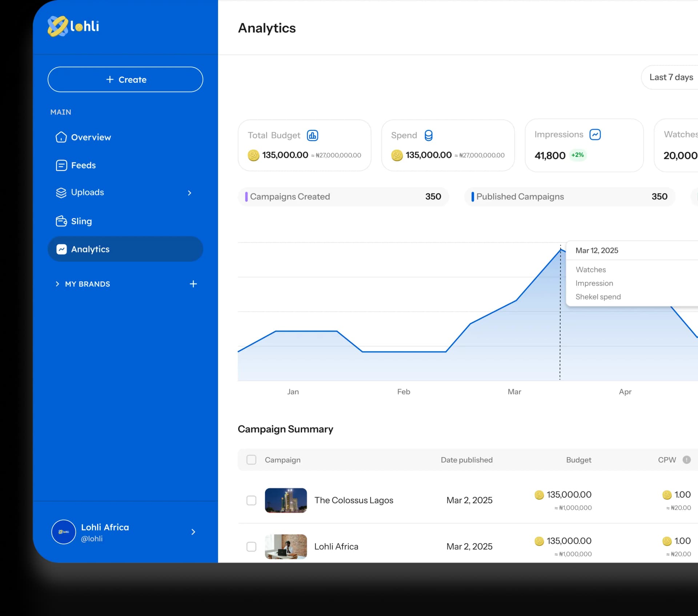Click the trend icon beside Impressions
This screenshot has height=616, width=698.
(595, 134)
